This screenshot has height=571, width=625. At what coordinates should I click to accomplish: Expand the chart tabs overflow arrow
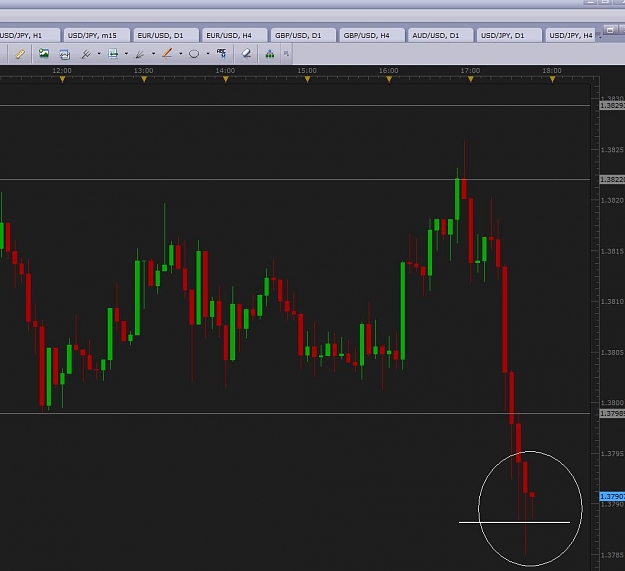[x=600, y=37]
